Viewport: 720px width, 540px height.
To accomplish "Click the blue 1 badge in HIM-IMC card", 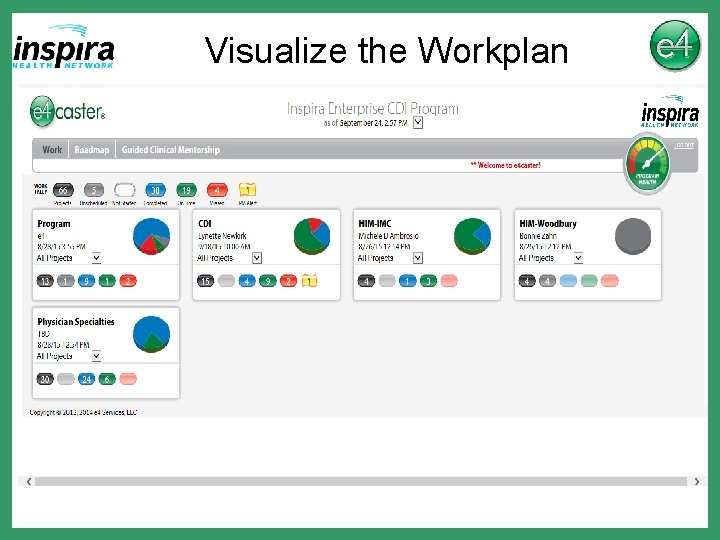I will coord(407,281).
